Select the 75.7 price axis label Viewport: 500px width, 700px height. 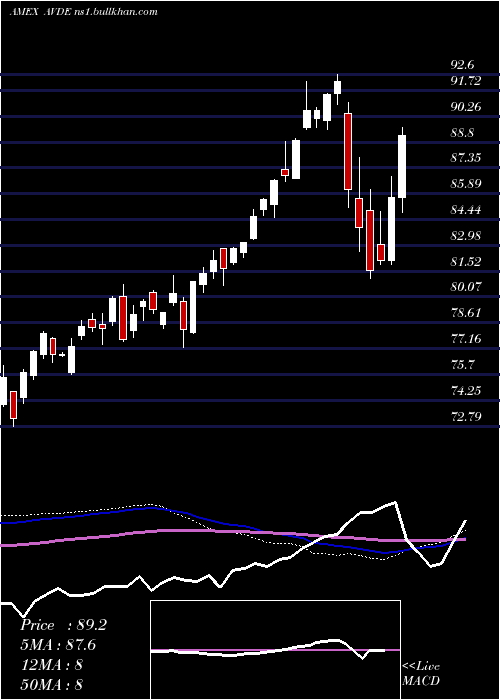pos(462,365)
